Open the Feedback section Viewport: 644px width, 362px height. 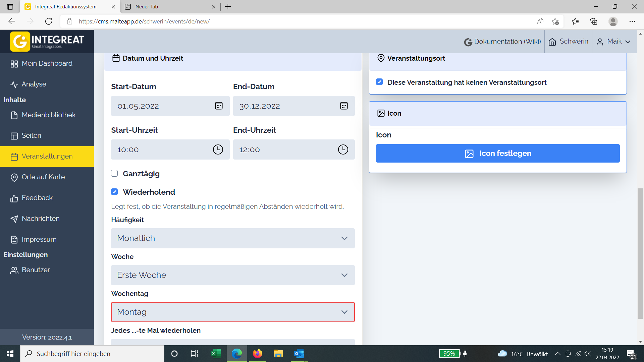point(37,198)
